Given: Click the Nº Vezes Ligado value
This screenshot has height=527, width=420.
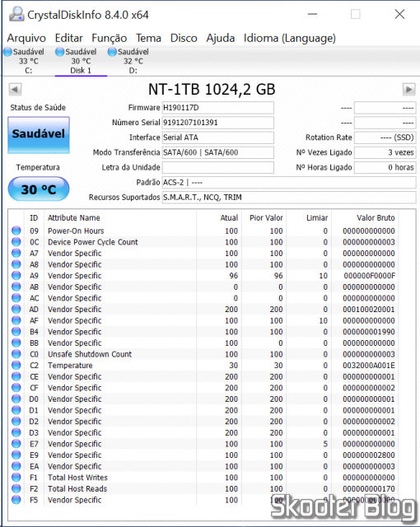Looking at the screenshot, I should [x=385, y=152].
